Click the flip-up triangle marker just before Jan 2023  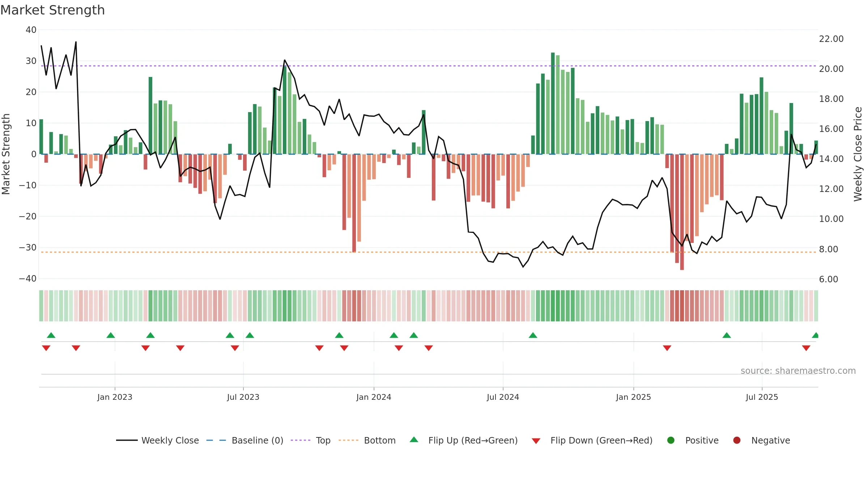(111, 335)
